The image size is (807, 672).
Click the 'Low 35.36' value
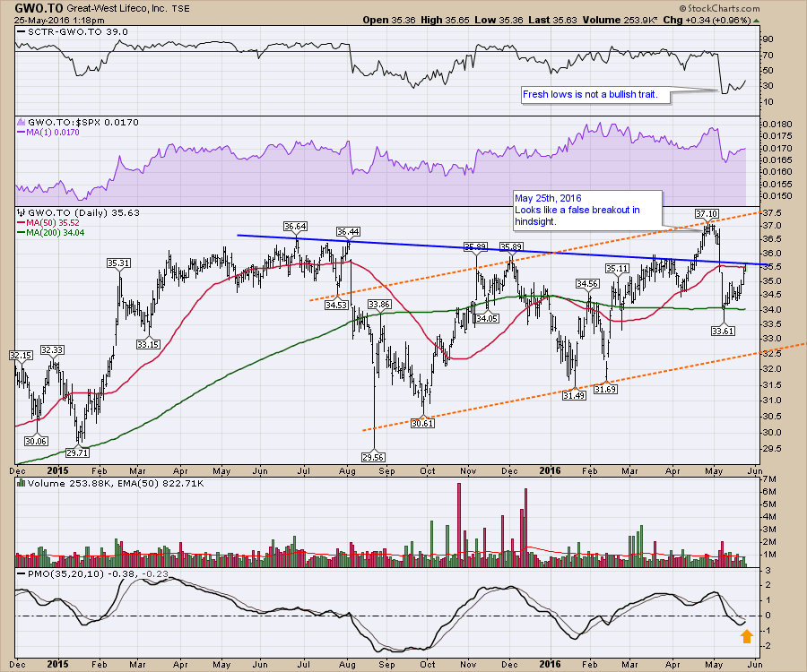[499, 20]
